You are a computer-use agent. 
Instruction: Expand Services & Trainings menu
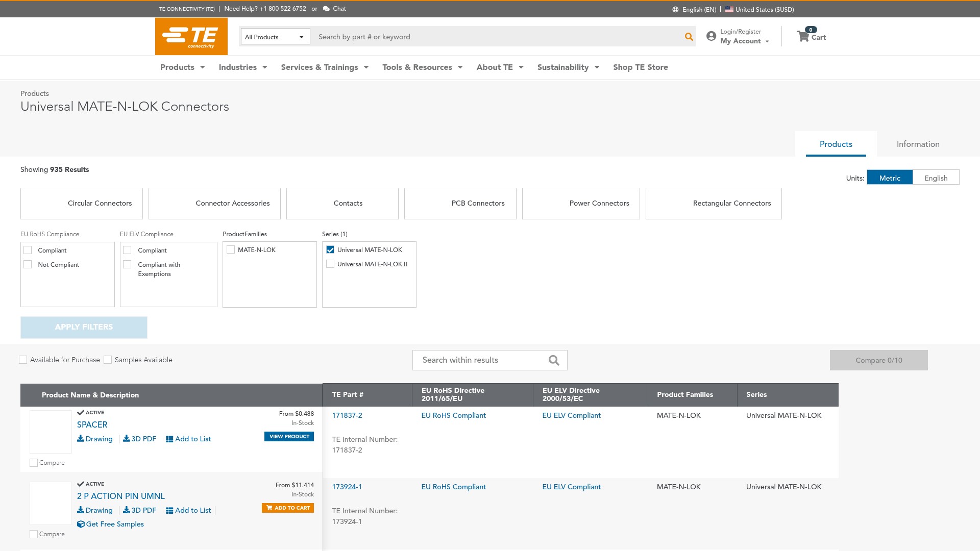coord(325,67)
